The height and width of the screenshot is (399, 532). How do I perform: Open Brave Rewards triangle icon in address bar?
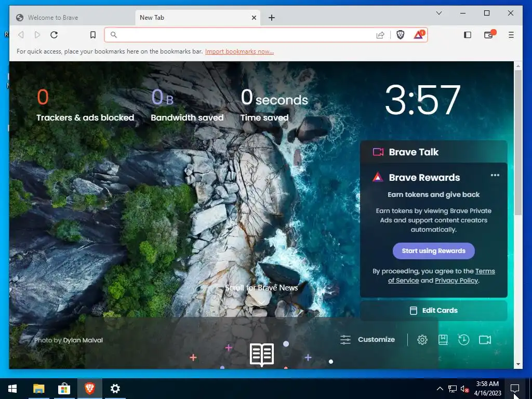click(419, 35)
